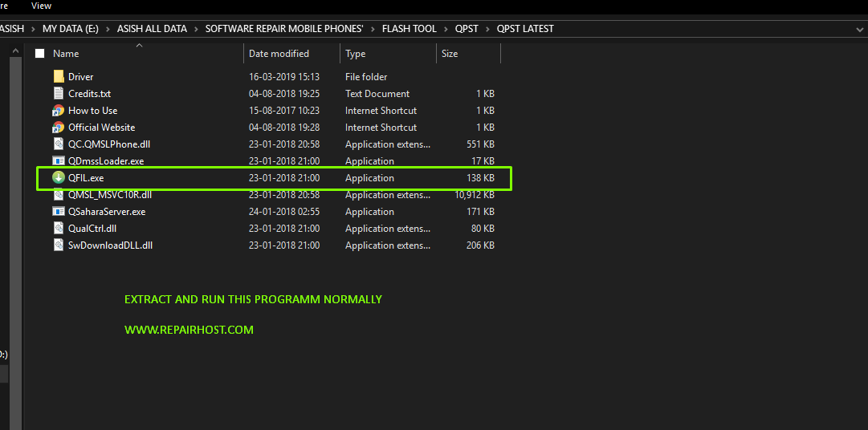
Task: Open the chevron after MY DATA (E:)
Action: [x=108, y=29]
